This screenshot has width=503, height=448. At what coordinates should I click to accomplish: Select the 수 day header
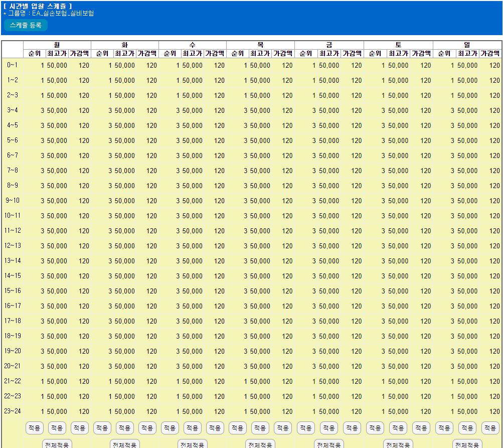[193, 45]
